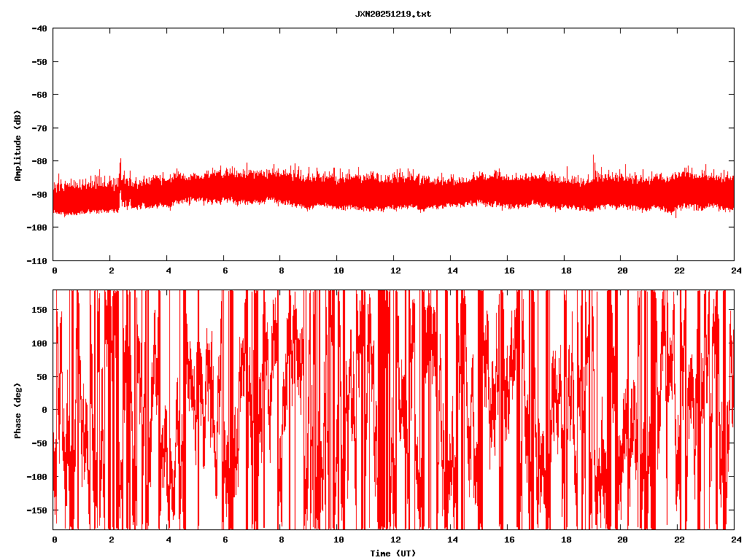Click the -70 amplitude axis tick label
Screen dimensions: 747x560
[x=39, y=128]
